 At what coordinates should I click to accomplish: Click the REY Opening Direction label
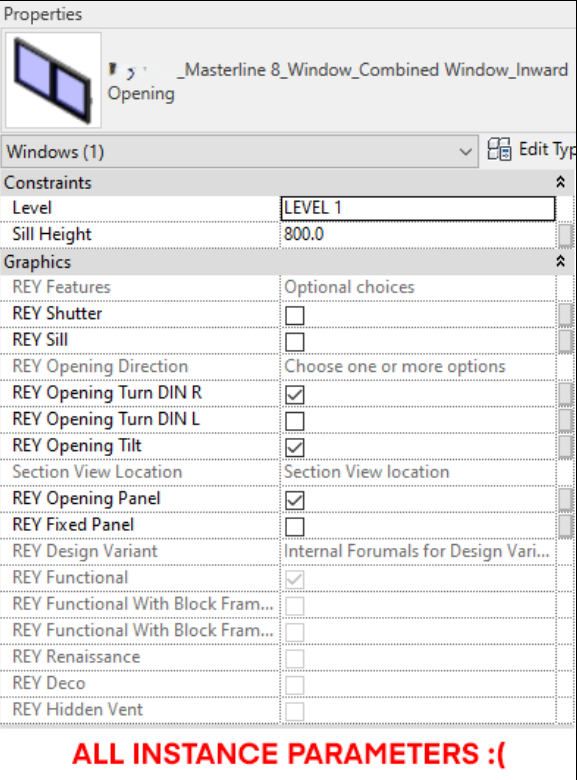[x=100, y=367]
